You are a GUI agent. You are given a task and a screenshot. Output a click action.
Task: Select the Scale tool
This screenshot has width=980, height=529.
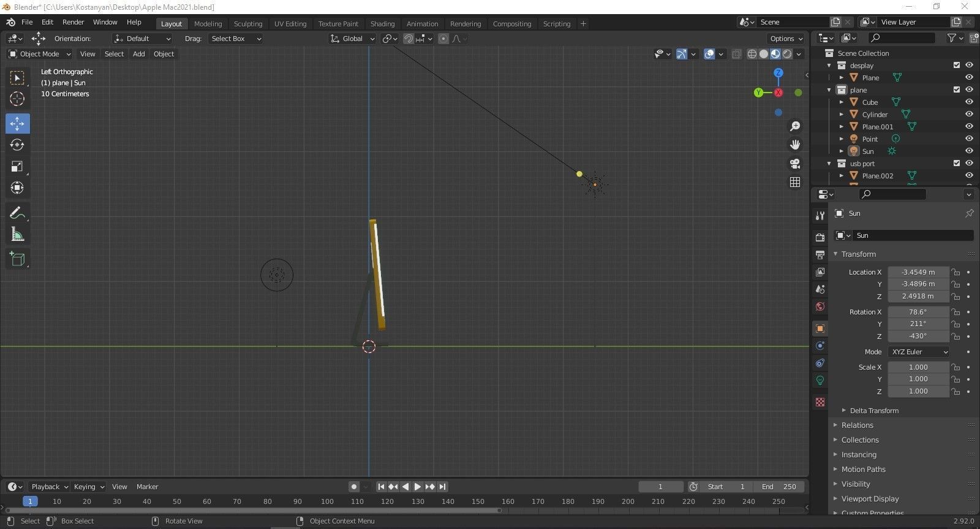tap(17, 167)
